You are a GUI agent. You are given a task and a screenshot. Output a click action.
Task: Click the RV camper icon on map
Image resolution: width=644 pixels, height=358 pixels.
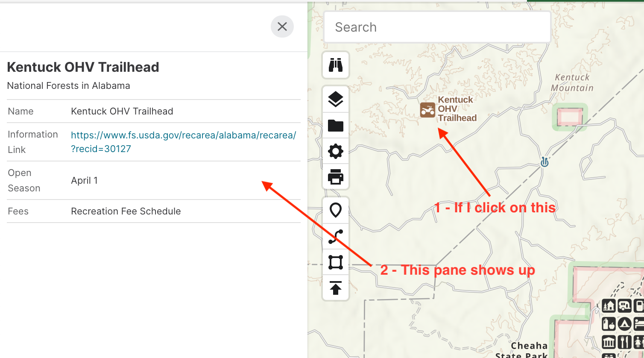coord(624,306)
